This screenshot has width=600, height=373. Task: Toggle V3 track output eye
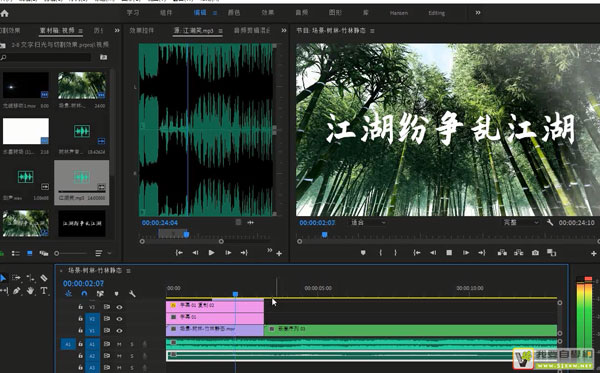[119, 307]
